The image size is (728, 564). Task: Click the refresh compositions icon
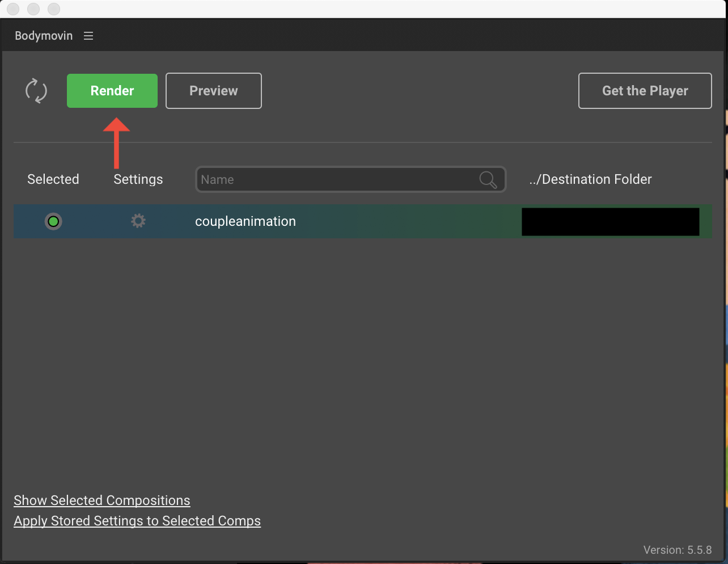click(36, 91)
